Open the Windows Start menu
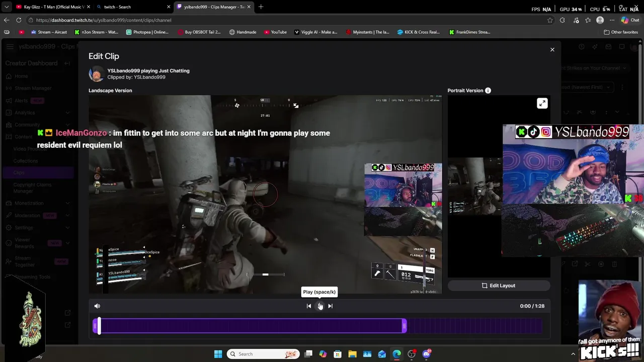Image resolution: width=644 pixels, height=362 pixels. pyautogui.click(x=218, y=354)
